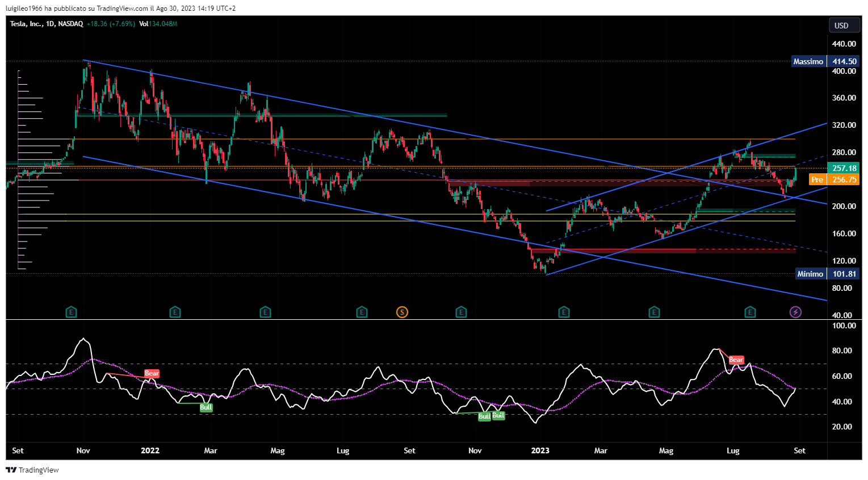Viewport: 868px width, 480px height.
Task: Click the Tesla, Inc. symbol title
Action: [x=26, y=24]
